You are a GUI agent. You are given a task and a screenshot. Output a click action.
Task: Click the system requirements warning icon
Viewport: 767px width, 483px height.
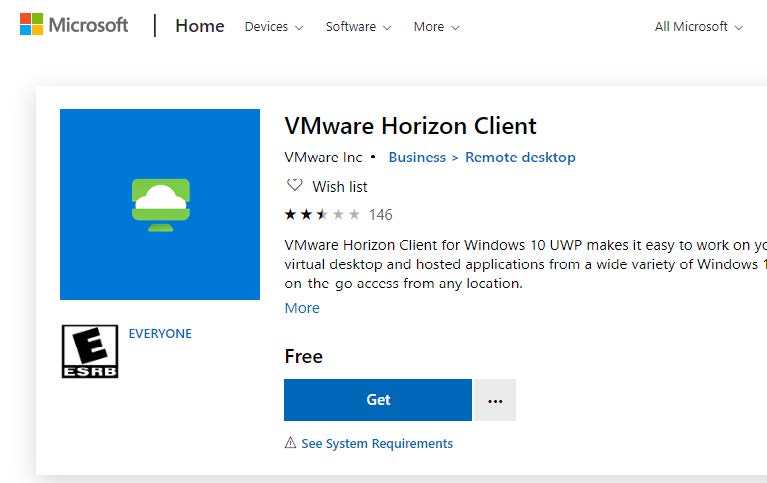point(291,442)
